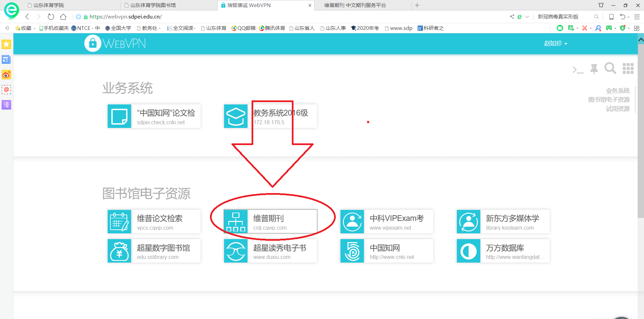Screen dimensions: 644x319
Task: Click the large search icon on WebVPN page
Action: (610, 69)
